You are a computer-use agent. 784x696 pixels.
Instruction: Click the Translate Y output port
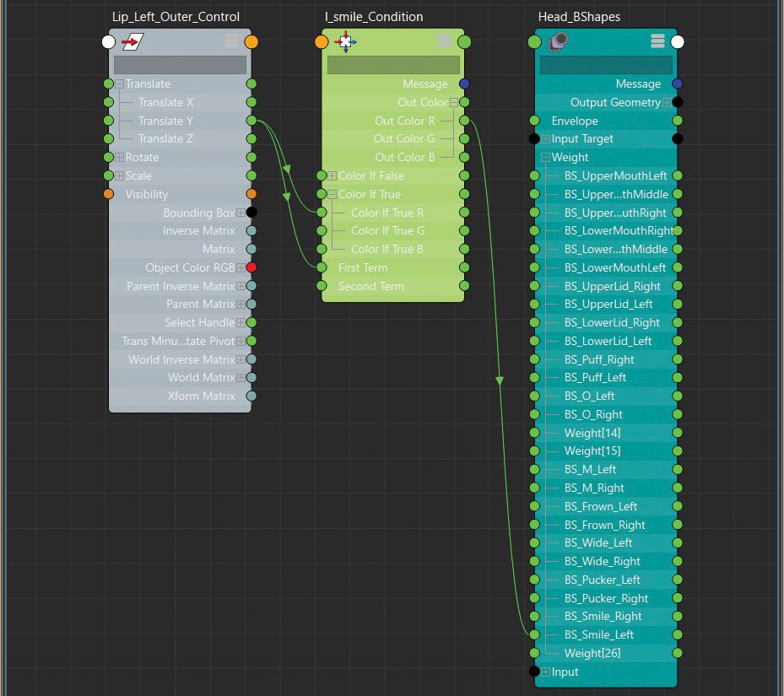pyautogui.click(x=251, y=121)
